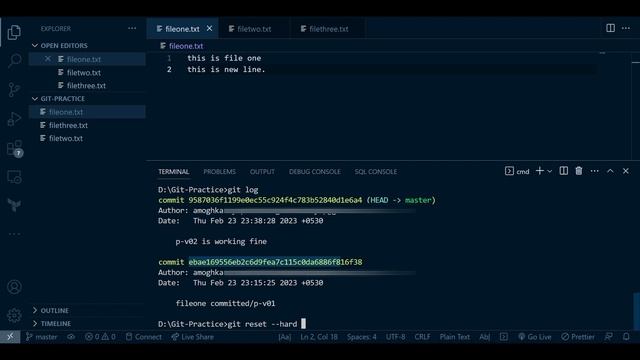Select the cmd terminal instance

pos(517,171)
